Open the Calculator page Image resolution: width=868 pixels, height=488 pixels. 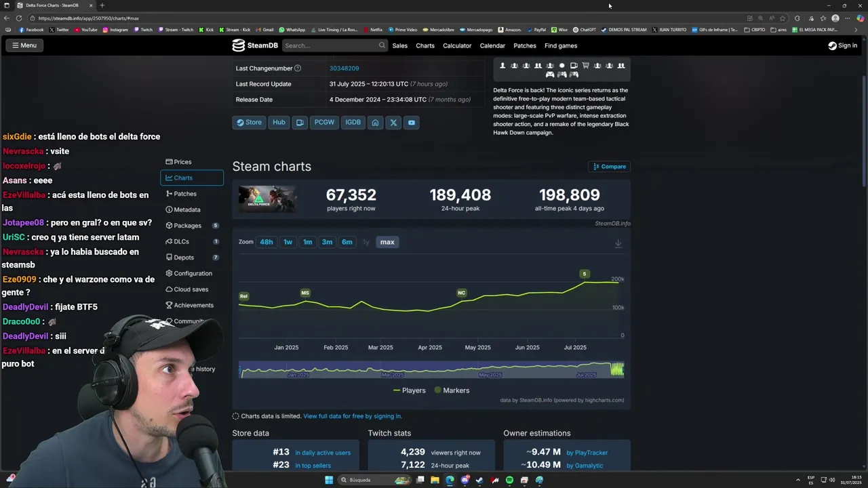(x=457, y=45)
